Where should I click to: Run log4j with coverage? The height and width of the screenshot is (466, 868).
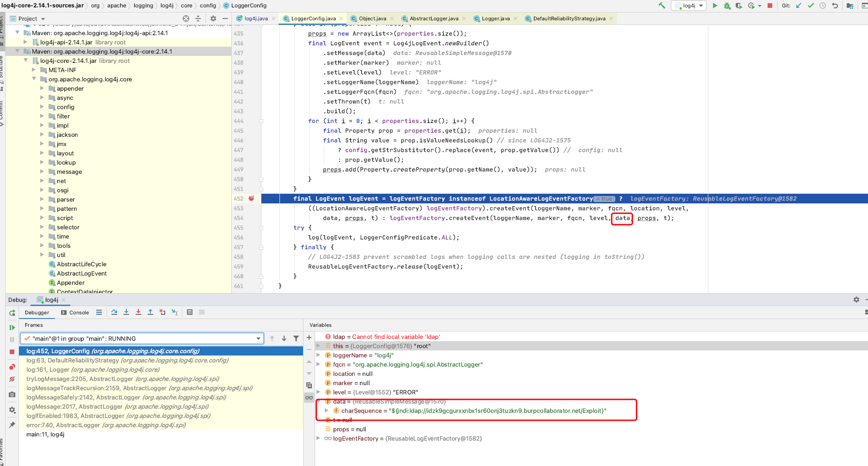click(739, 6)
